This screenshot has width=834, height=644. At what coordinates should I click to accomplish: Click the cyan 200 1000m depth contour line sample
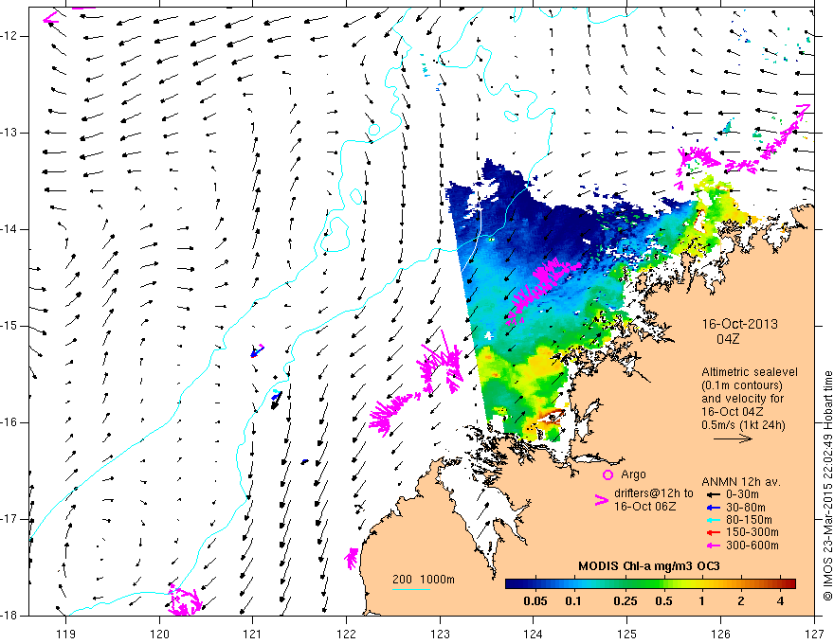pos(411,589)
